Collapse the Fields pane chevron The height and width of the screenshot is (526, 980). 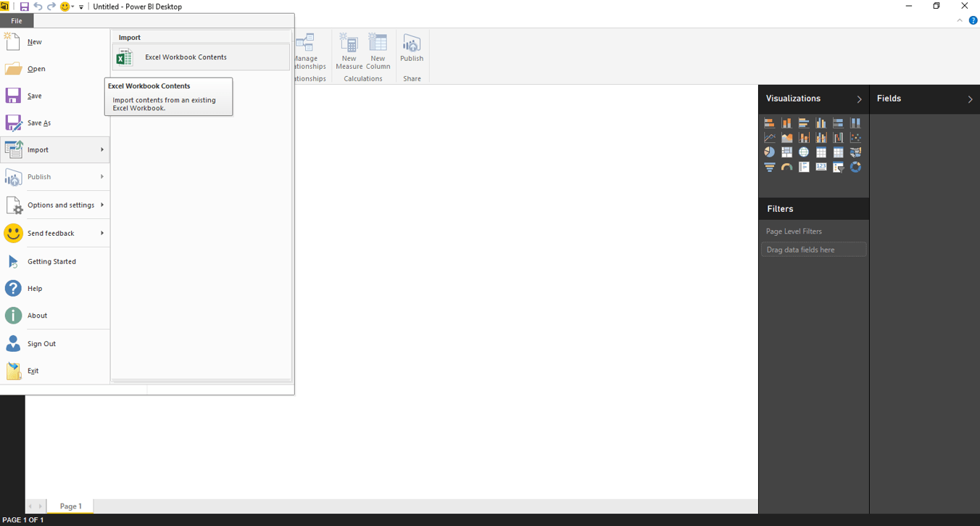[970, 99]
